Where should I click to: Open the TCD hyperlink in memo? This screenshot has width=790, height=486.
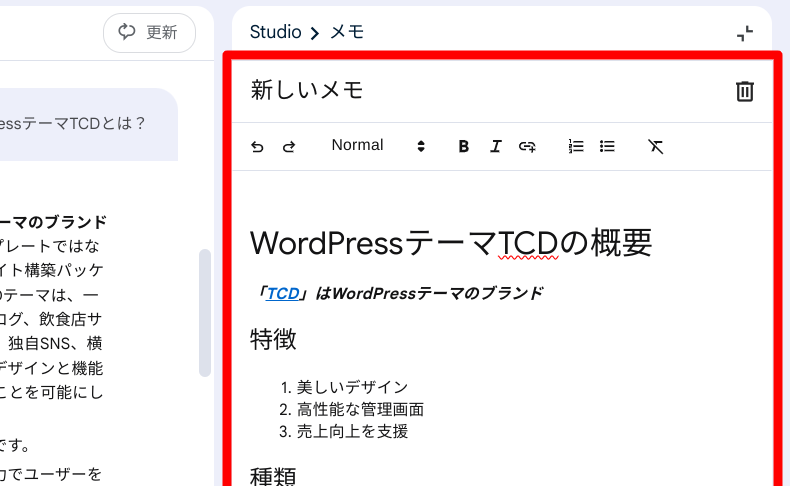283,293
